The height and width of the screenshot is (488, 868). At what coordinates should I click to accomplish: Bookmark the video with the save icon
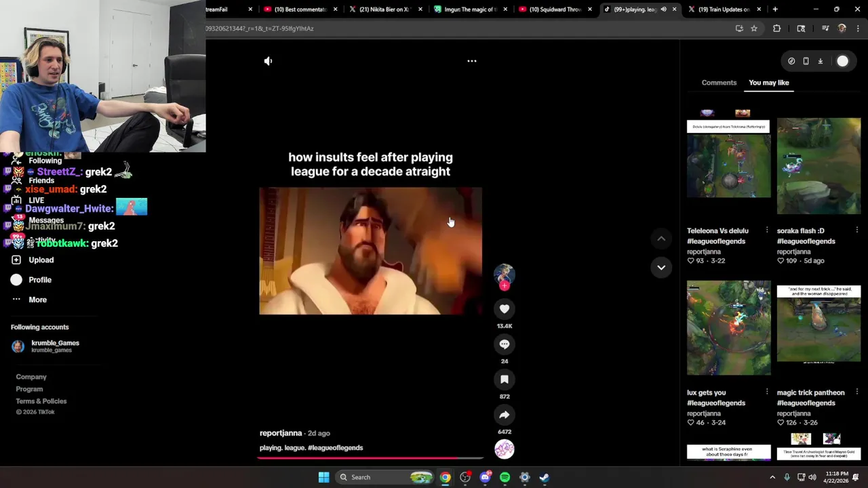pos(505,380)
